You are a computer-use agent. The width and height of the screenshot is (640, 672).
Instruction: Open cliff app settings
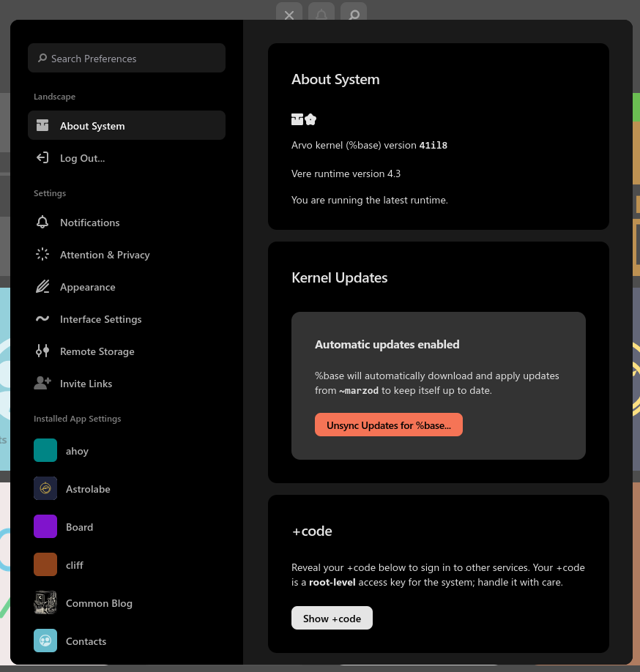pos(127,564)
